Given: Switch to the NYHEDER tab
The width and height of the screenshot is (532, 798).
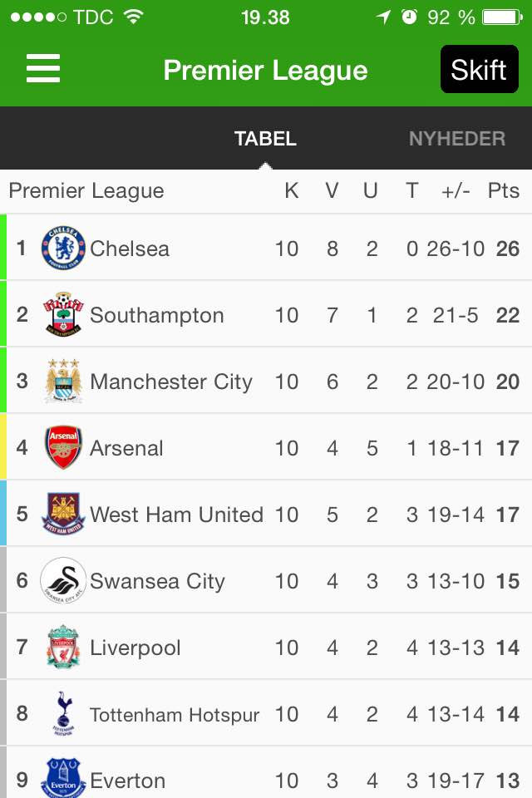Looking at the screenshot, I should [456, 139].
